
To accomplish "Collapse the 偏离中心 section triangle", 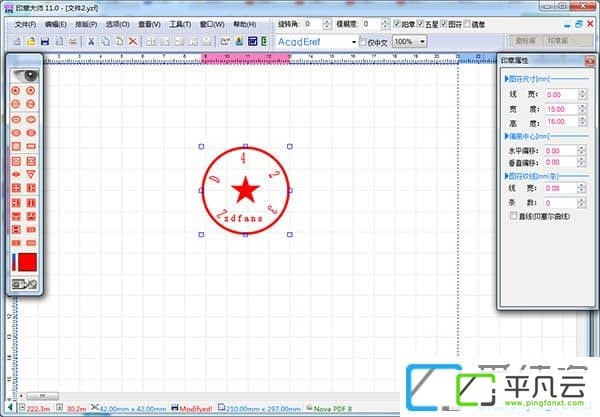I will [507, 136].
